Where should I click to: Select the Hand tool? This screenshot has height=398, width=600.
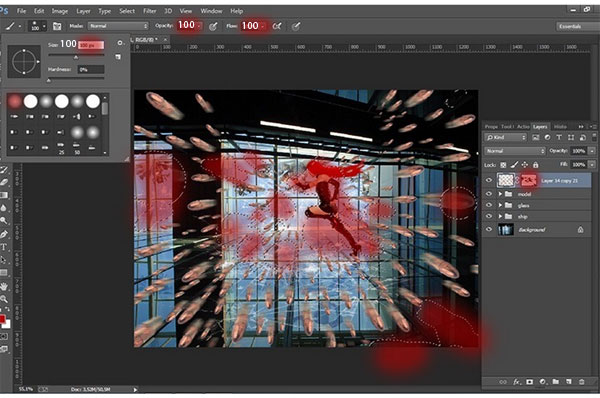[4, 286]
